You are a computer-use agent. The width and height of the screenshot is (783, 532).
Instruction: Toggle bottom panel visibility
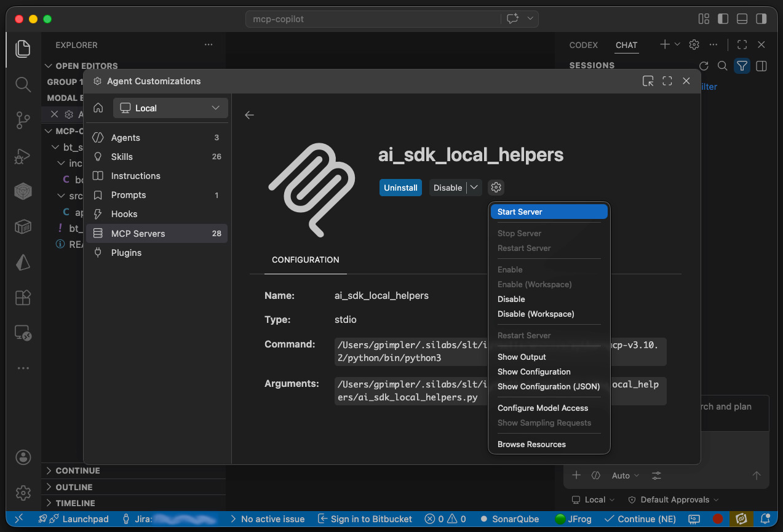click(x=742, y=19)
